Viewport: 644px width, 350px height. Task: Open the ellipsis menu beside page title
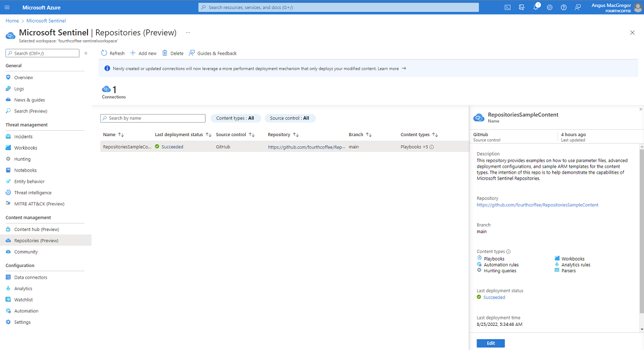(188, 33)
